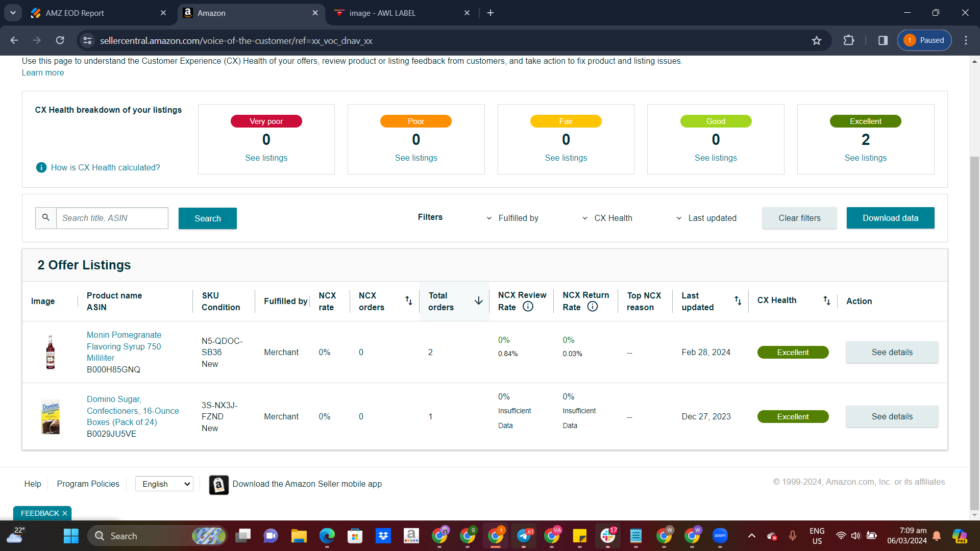
Task: Open the Chrome three-dot menu
Action: (x=966, y=40)
